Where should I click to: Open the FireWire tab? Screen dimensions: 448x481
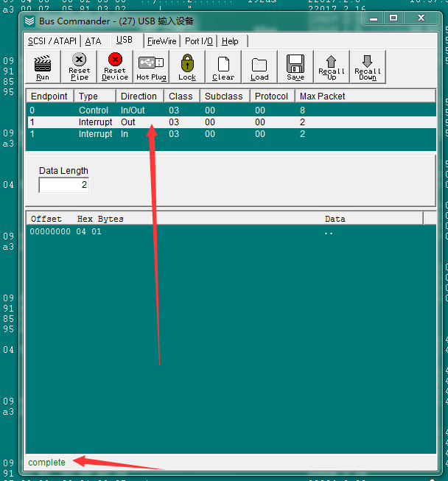coord(161,41)
